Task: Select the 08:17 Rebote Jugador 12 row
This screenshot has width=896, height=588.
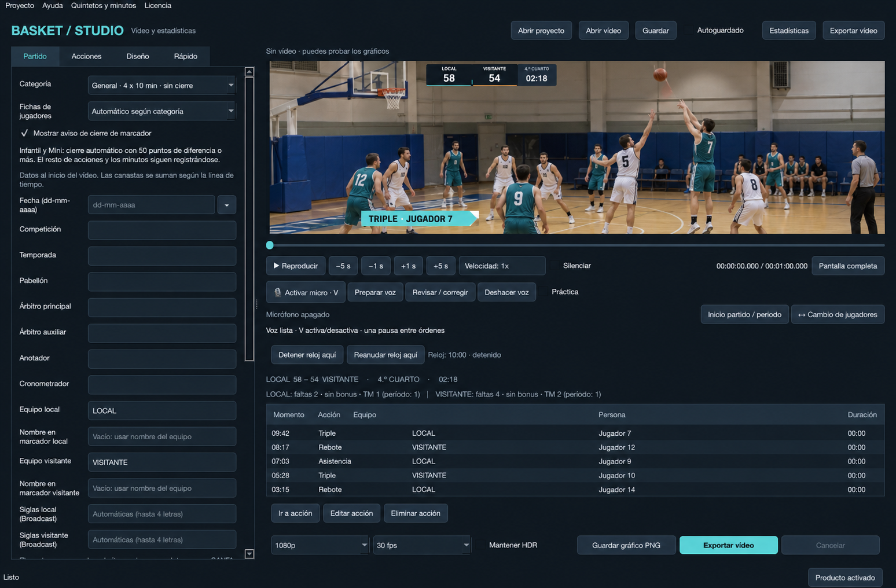Action: pos(575,447)
